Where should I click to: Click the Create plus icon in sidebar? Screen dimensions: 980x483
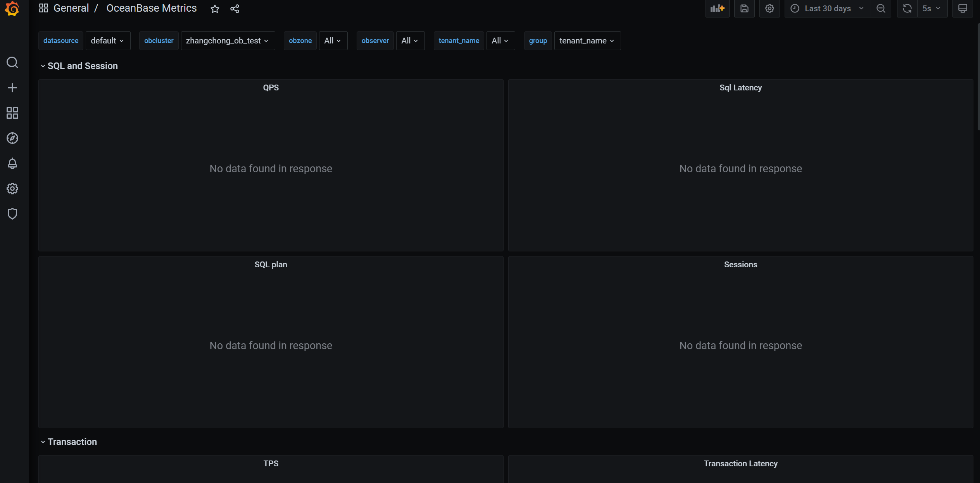(12, 88)
